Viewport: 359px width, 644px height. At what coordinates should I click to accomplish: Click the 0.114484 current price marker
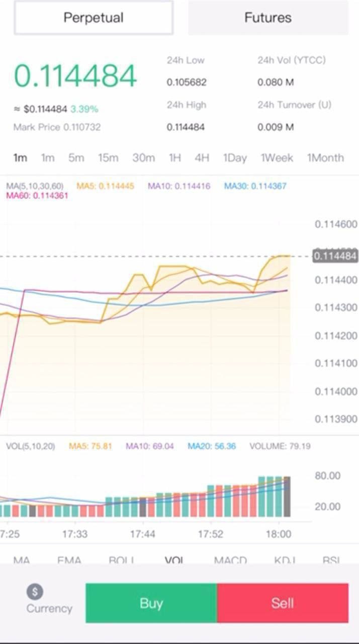click(335, 256)
